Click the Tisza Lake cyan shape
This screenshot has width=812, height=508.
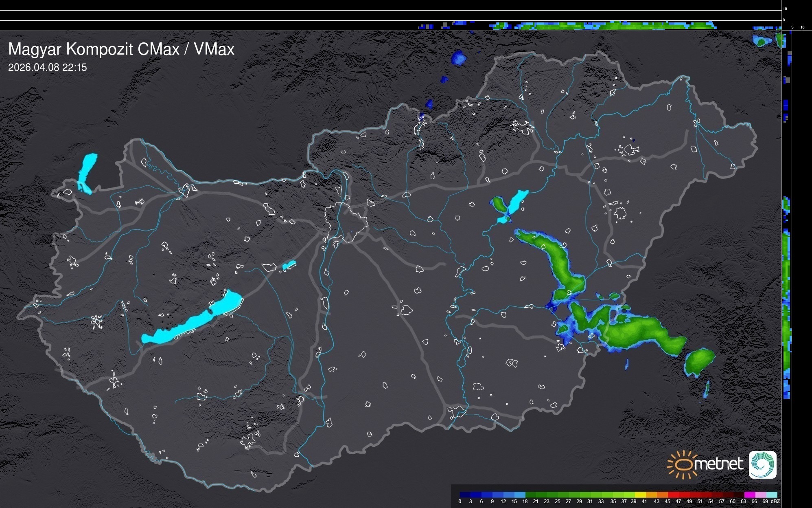(x=516, y=202)
